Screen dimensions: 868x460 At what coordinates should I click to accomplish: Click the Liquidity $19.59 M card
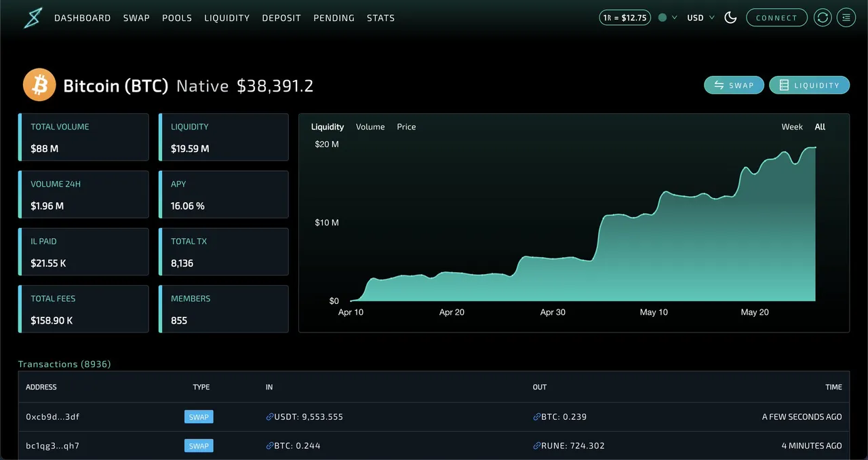(224, 137)
